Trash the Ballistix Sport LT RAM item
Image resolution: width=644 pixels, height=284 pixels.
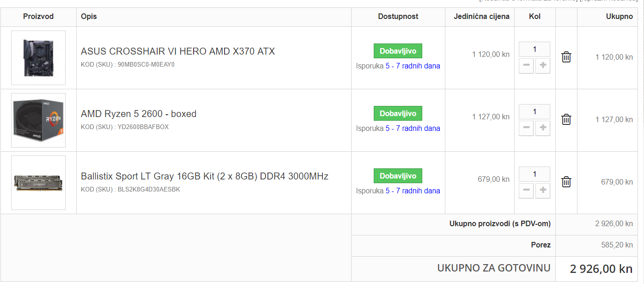(566, 182)
